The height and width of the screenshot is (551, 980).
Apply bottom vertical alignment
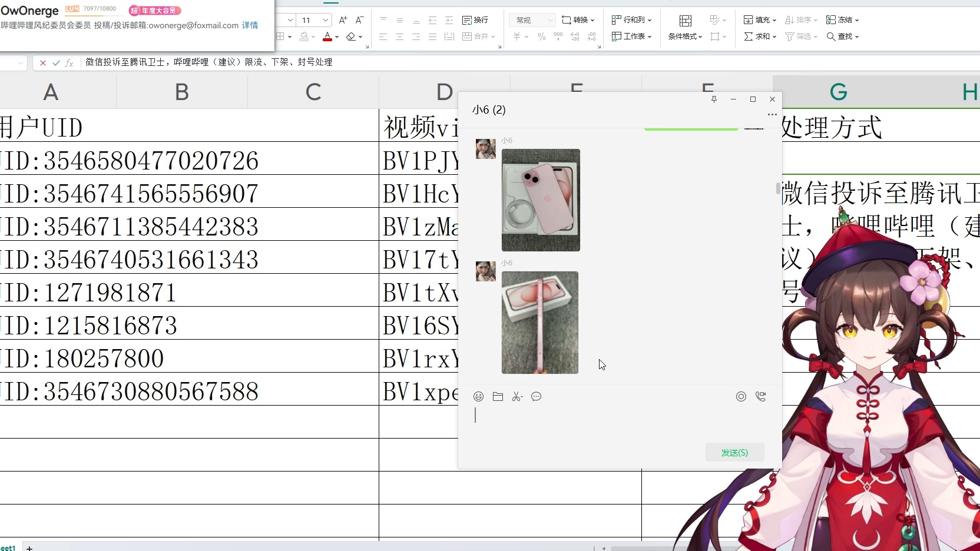[x=416, y=20]
